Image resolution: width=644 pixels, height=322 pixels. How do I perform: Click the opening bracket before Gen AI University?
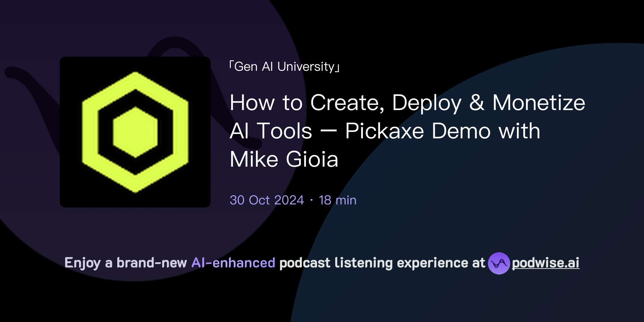coord(232,66)
